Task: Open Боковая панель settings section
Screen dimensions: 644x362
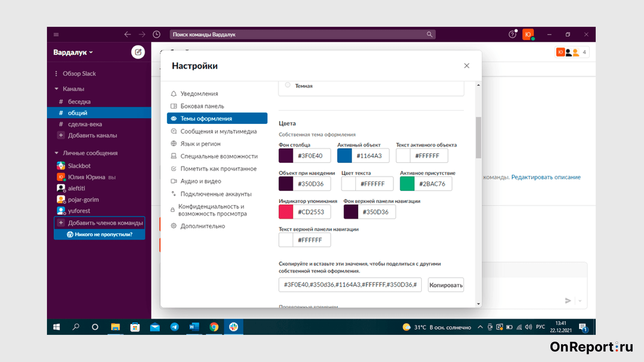Action: point(217,106)
